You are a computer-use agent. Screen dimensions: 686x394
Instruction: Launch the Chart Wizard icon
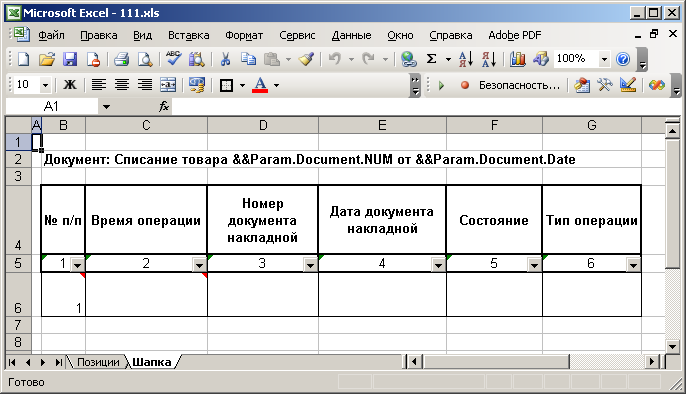[518, 59]
